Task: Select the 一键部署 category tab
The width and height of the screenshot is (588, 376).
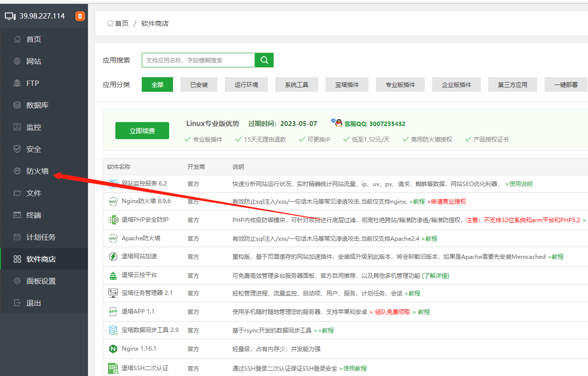Action: (566, 84)
